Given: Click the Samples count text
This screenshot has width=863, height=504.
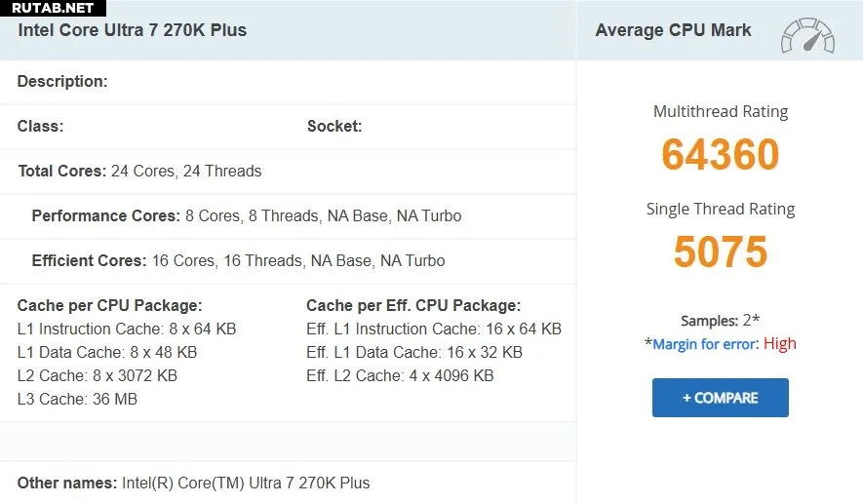Looking at the screenshot, I should 721,321.
